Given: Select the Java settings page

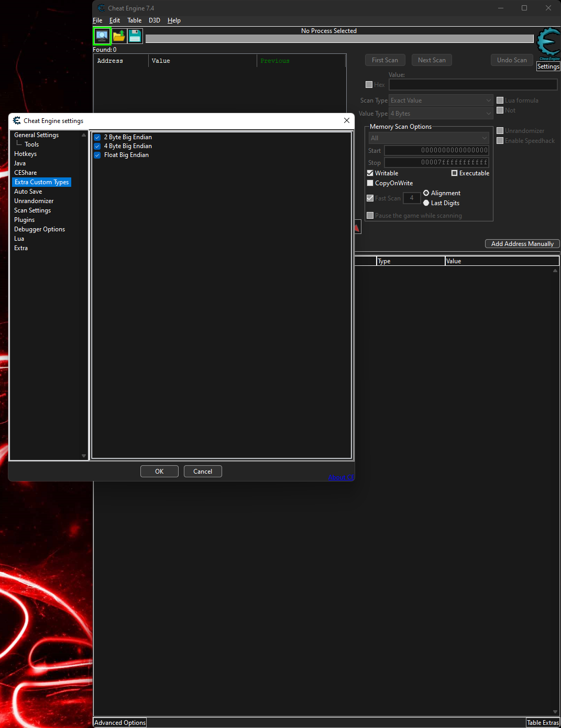Looking at the screenshot, I should coord(20,163).
